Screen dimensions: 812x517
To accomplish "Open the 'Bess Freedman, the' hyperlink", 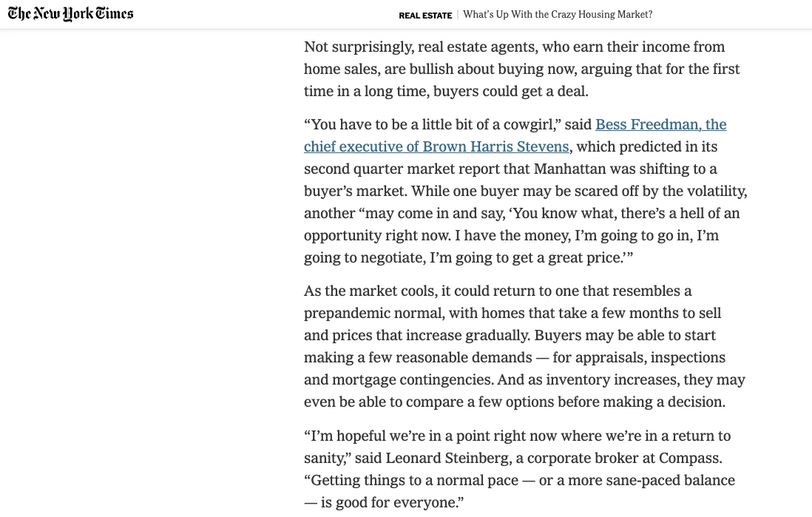I will 661,124.
